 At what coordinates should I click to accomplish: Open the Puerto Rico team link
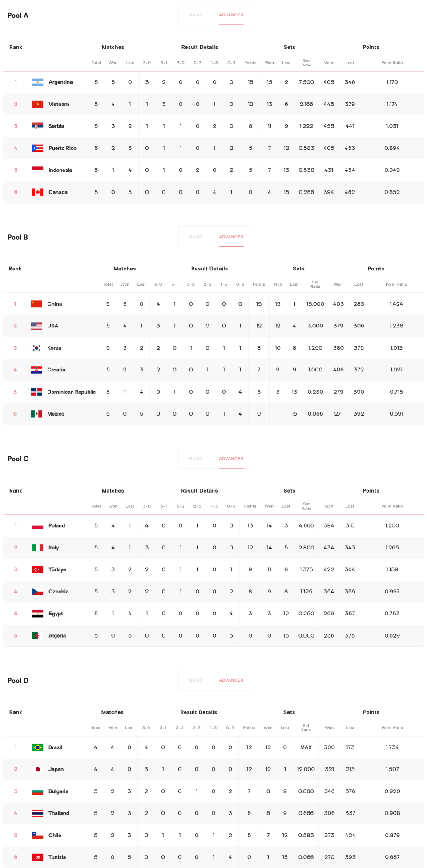click(62, 148)
